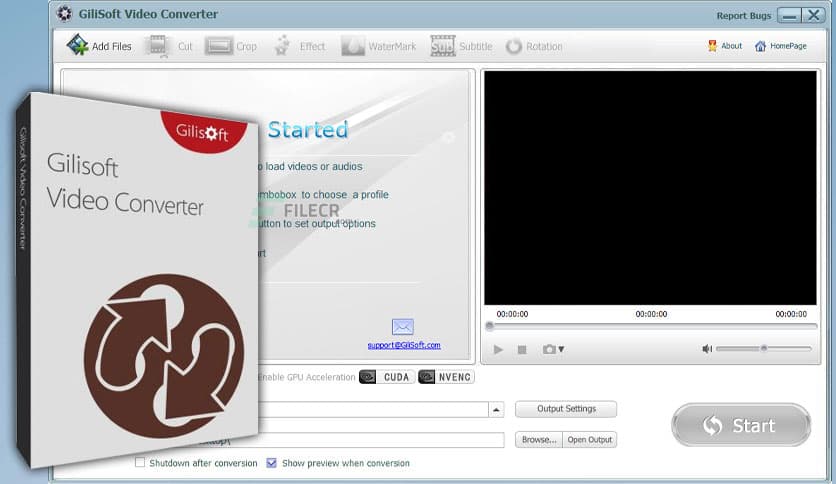Click the envelope email icon
The width and height of the screenshot is (836, 484).
coord(403,327)
